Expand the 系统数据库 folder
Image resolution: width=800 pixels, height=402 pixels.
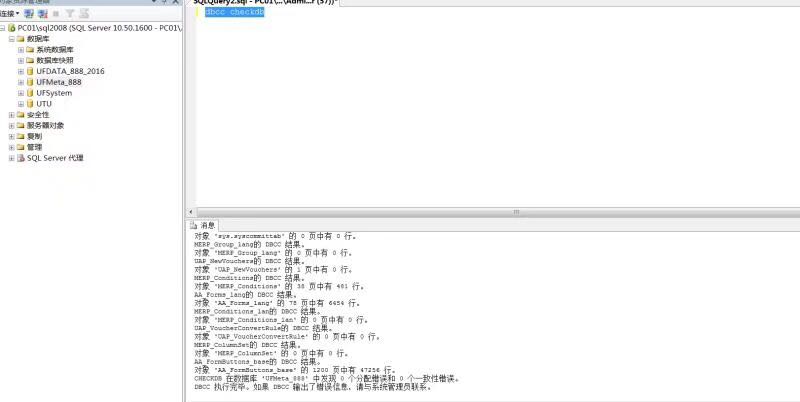(21, 49)
